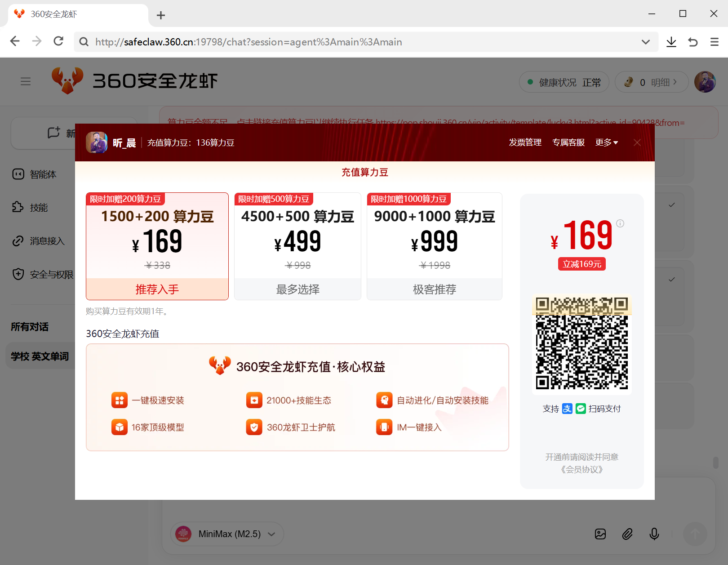Screen dimensions: 728x565
Task: Open the browser downloads icon
Action: click(x=671, y=42)
